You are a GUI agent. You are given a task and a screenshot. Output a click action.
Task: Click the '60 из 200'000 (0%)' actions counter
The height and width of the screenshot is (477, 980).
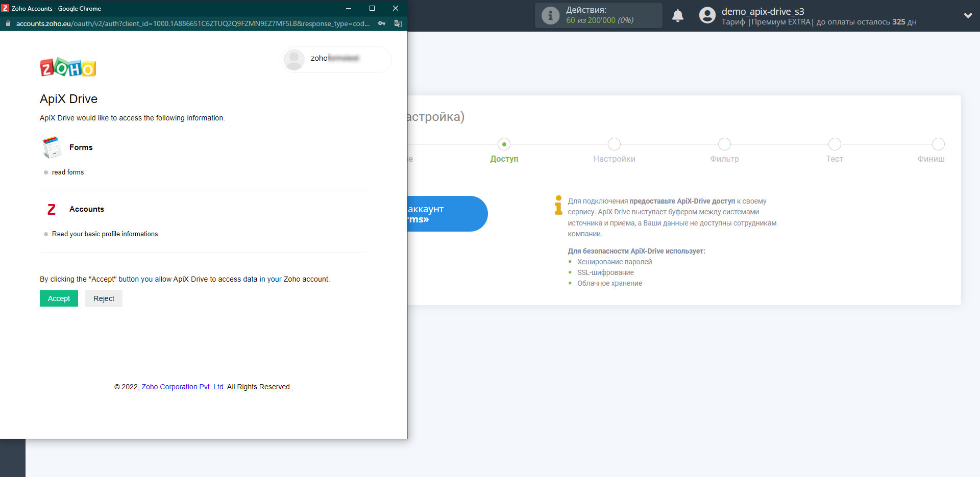600,20
